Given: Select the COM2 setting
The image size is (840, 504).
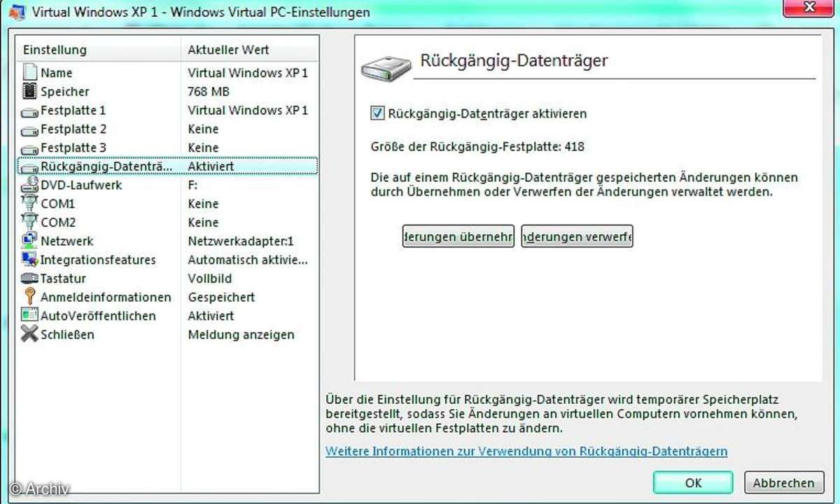Looking at the screenshot, I should (168, 223).
